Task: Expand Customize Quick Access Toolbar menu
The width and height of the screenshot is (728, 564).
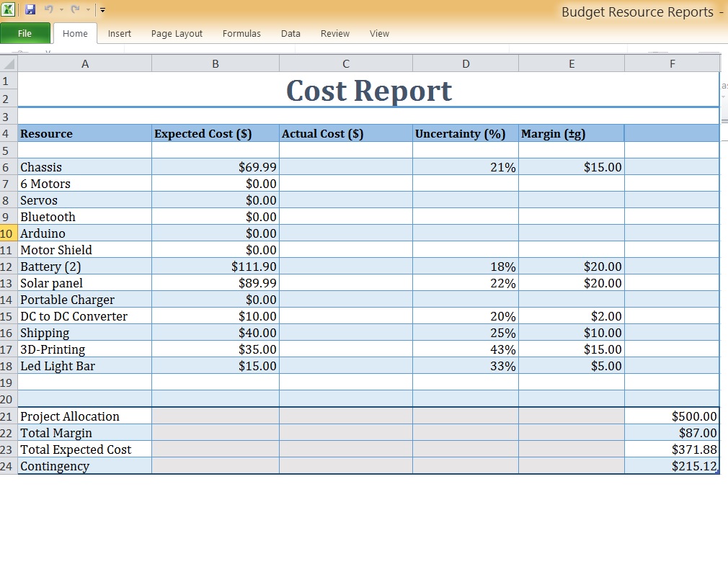Action: (102, 10)
